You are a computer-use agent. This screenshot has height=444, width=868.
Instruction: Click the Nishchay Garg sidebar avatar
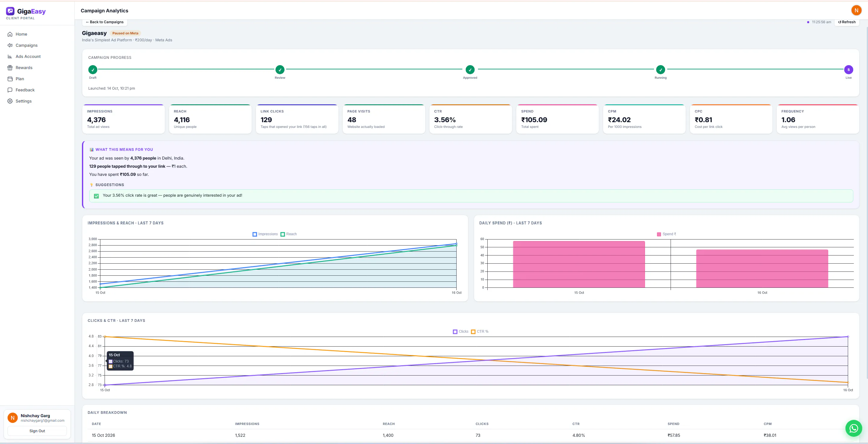click(12, 418)
